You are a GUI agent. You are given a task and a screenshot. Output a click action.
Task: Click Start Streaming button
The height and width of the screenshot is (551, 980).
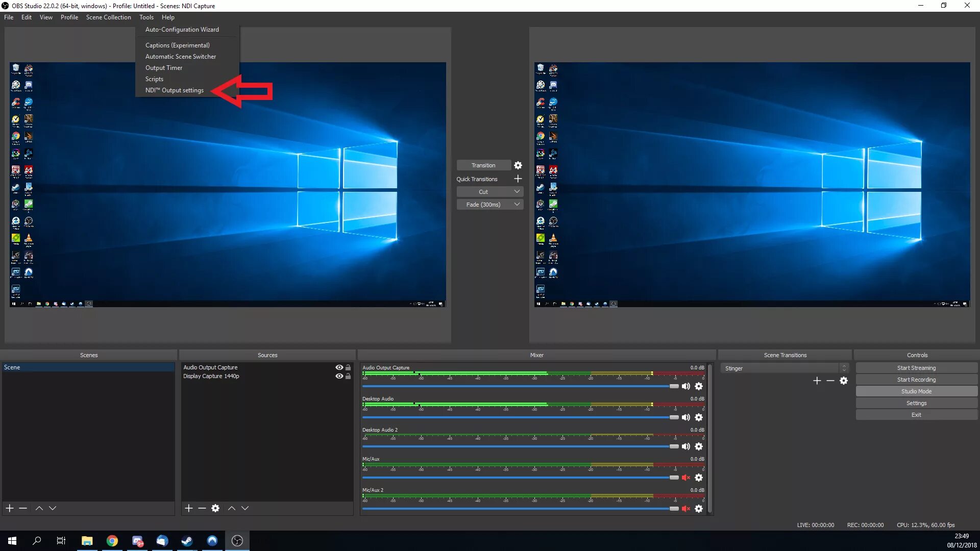point(916,367)
